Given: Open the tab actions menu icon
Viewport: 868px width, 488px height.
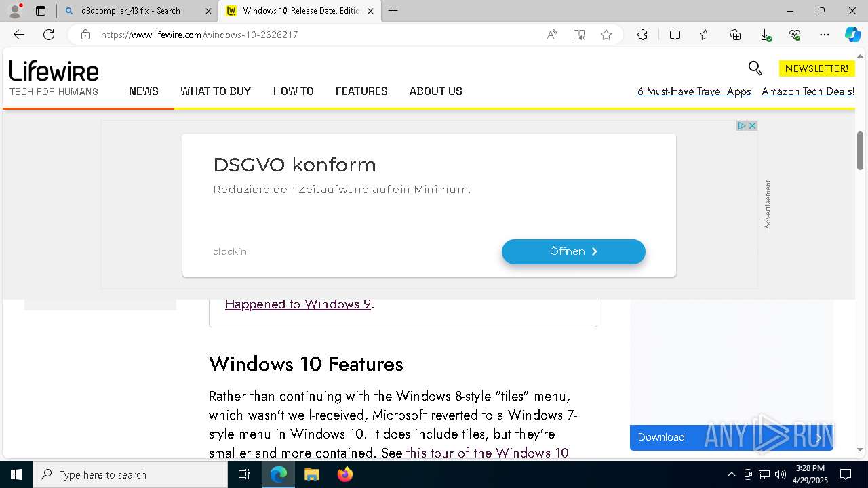Looking at the screenshot, I should 41,11.
